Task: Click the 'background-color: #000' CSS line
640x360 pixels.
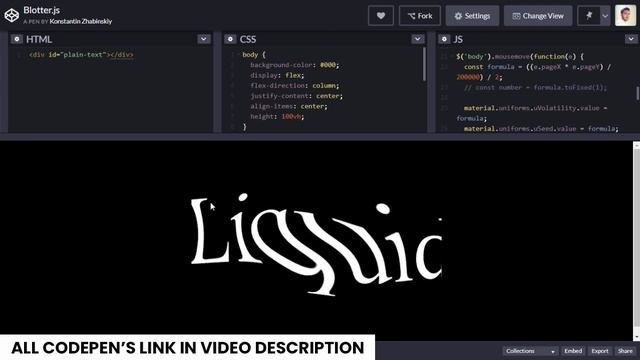Action: [295, 65]
